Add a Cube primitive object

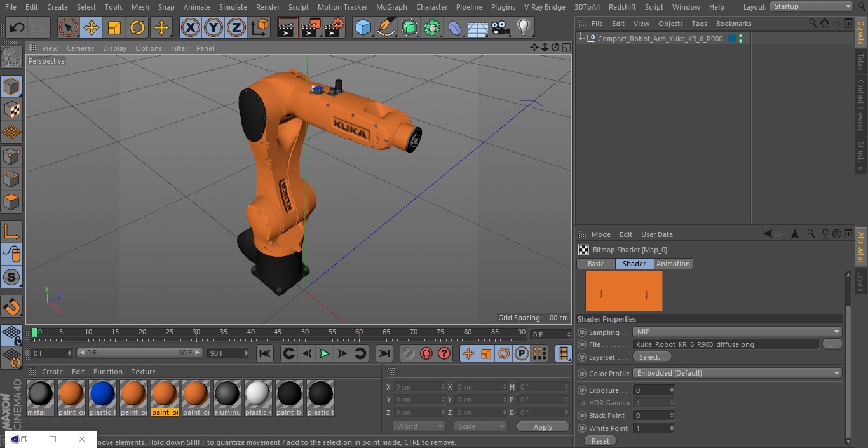tap(363, 28)
